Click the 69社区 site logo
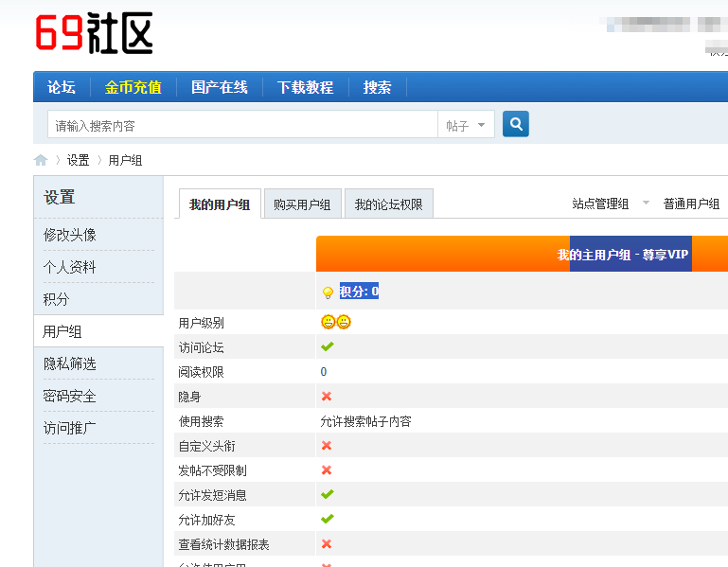Viewport: 728px width, 567px height. [95, 33]
